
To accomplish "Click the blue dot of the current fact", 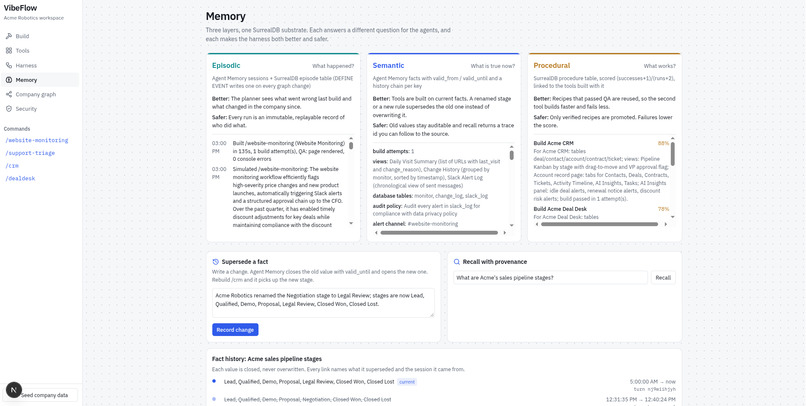I will pyautogui.click(x=214, y=381).
